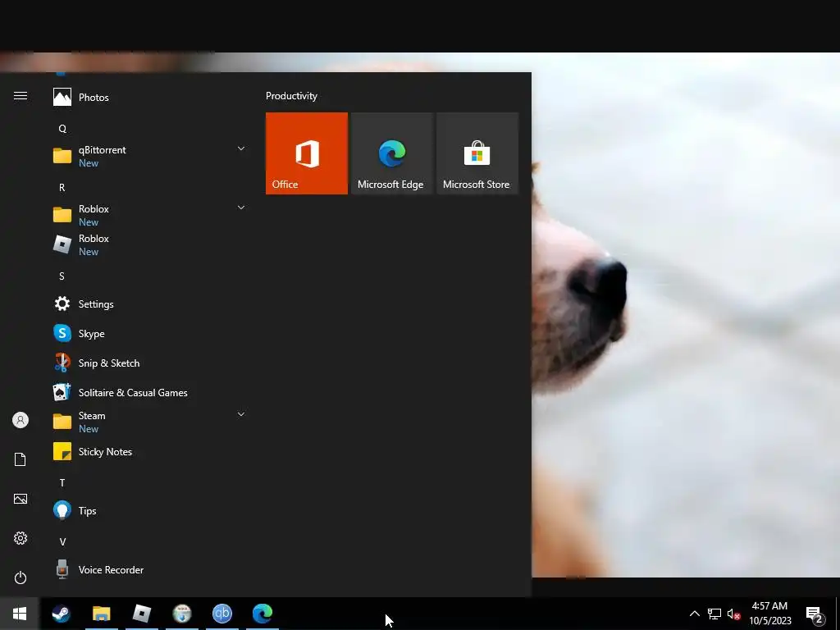Click the network status tray icon
Image resolution: width=840 pixels, height=630 pixels.
[x=714, y=614]
